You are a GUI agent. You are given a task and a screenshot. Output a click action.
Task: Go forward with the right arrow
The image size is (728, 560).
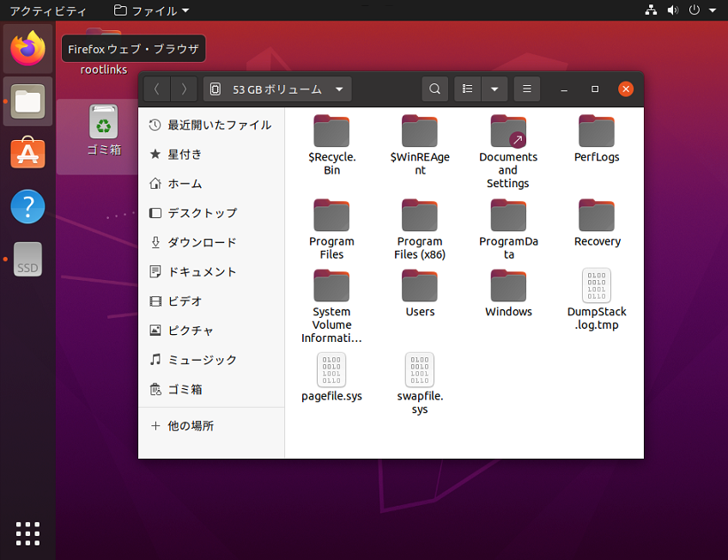(x=184, y=88)
